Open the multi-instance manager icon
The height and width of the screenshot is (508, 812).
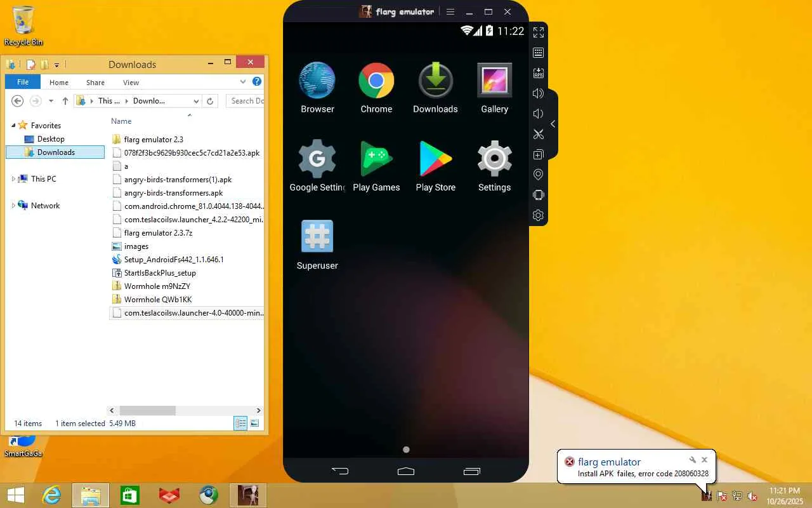pyautogui.click(x=539, y=154)
